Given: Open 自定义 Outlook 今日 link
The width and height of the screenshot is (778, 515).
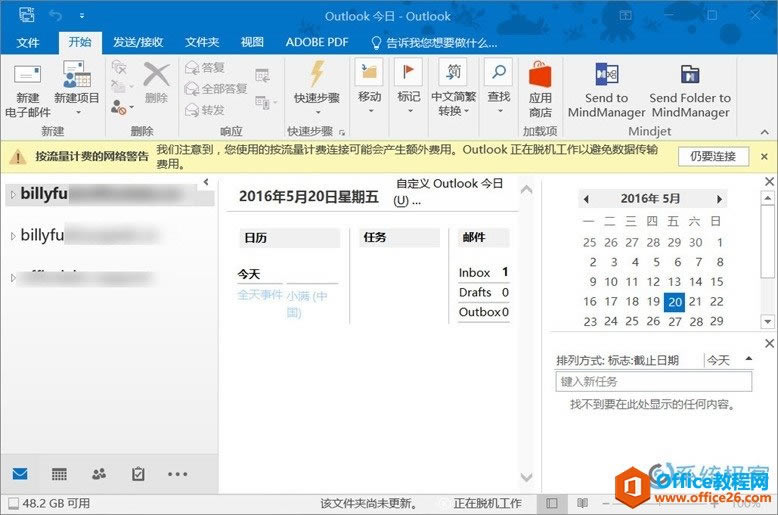Looking at the screenshot, I should coord(449,192).
